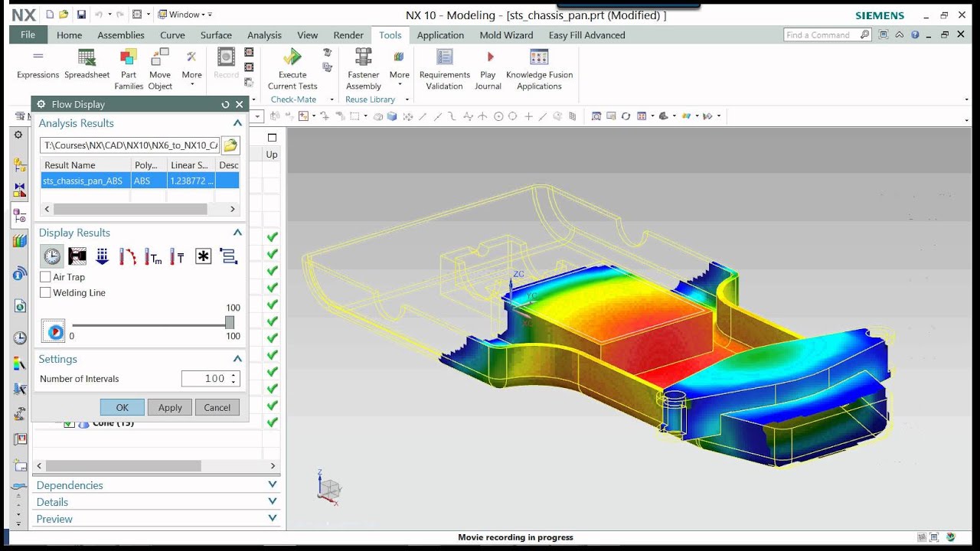The width and height of the screenshot is (980, 551).
Task: Show the down-arrow display result
Action: (x=103, y=256)
